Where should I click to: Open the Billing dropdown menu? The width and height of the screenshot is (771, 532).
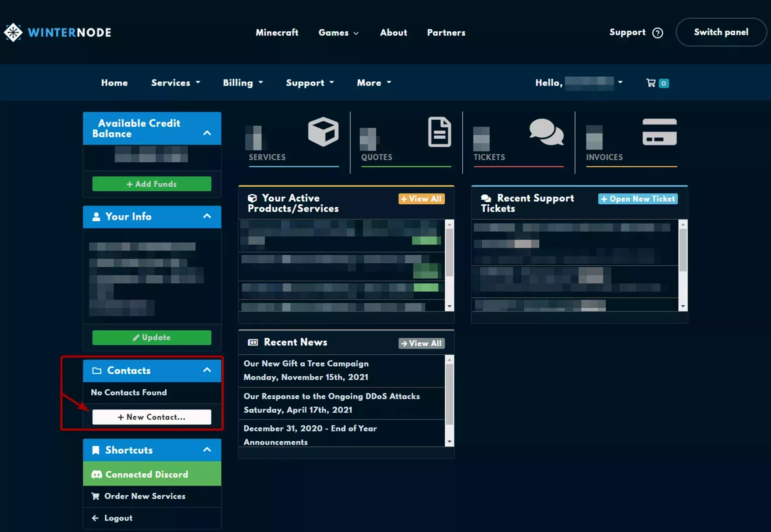coord(243,83)
